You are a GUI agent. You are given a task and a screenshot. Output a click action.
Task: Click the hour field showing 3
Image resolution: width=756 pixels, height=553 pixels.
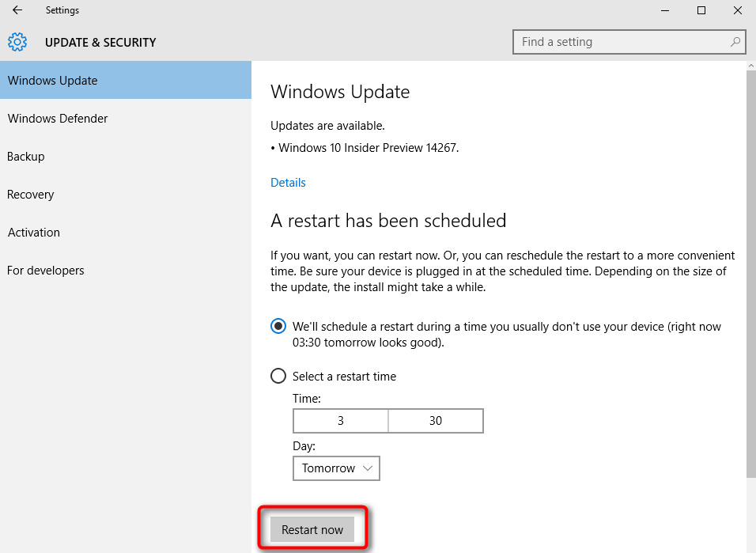click(x=340, y=421)
